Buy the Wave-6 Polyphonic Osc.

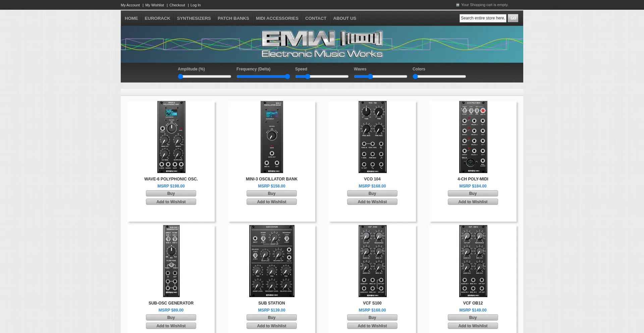(x=171, y=193)
